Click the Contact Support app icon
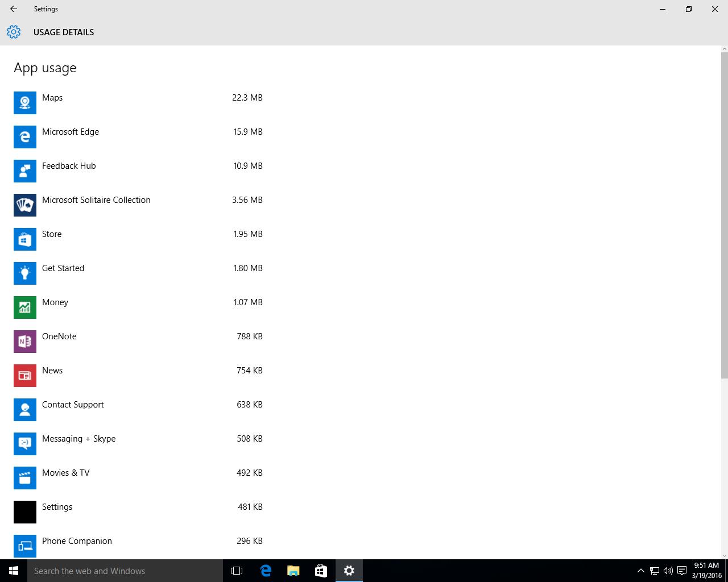This screenshot has height=582, width=728. tap(25, 409)
